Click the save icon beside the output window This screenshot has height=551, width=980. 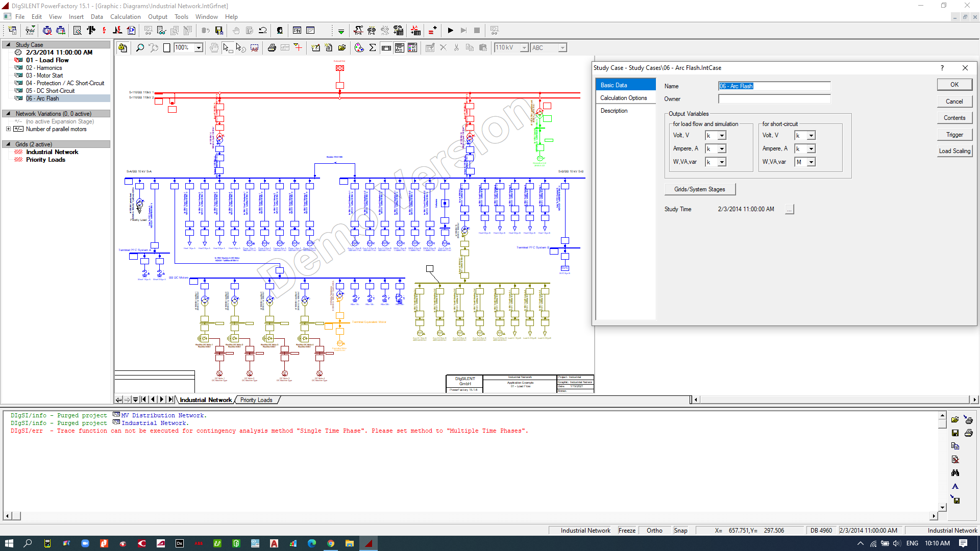[955, 433]
